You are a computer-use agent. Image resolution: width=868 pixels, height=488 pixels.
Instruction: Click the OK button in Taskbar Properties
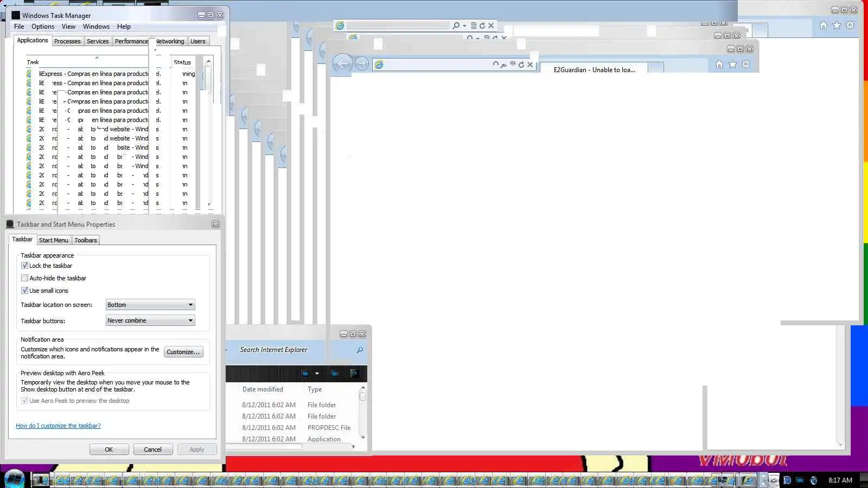(x=109, y=450)
